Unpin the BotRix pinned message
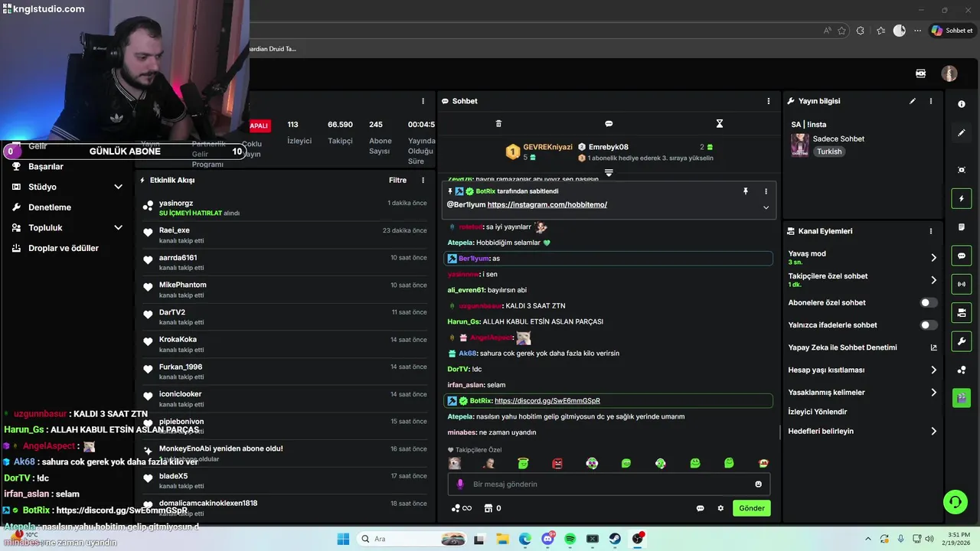This screenshot has width=980, height=551. point(746,191)
